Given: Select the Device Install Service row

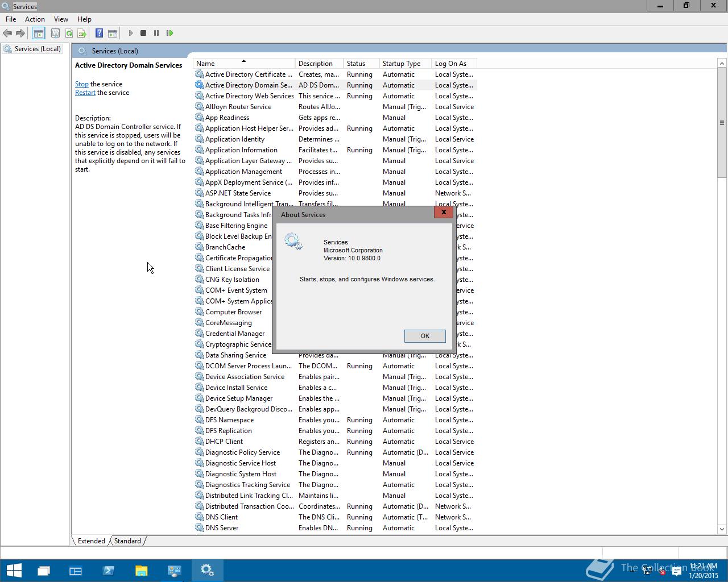Looking at the screenshot, I should [334, 388].
